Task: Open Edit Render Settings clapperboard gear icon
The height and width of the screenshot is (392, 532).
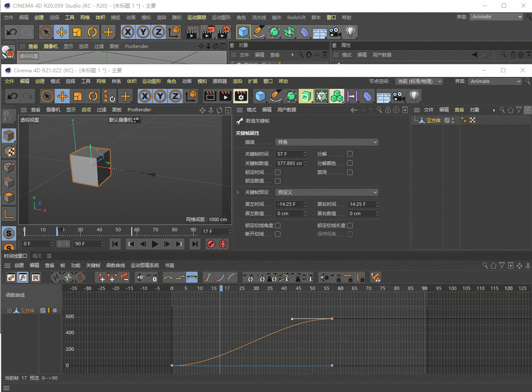Action: tap(241, 97)
